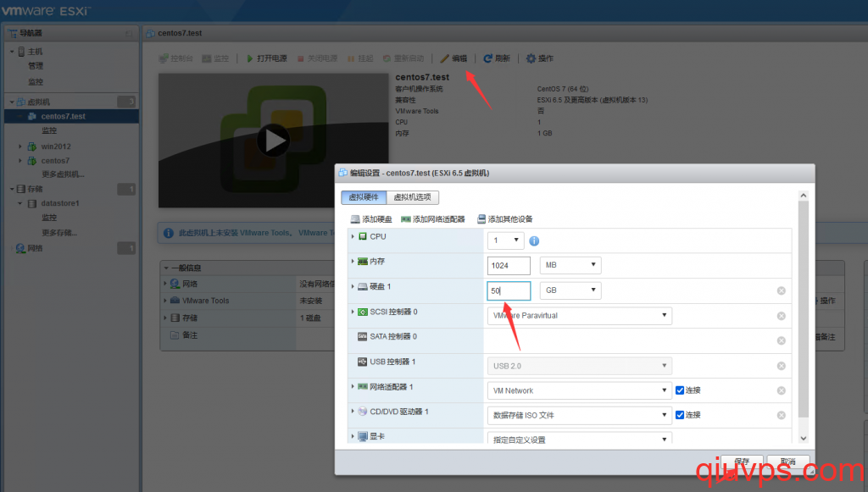Expand the 硬盘 1 row arrow

click(353, 286)
